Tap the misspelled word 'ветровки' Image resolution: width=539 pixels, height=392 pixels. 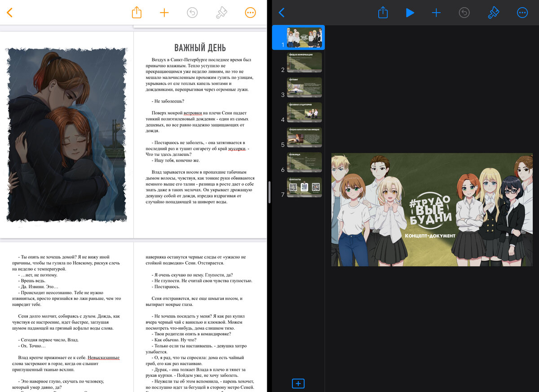click(x=192, y=113)
